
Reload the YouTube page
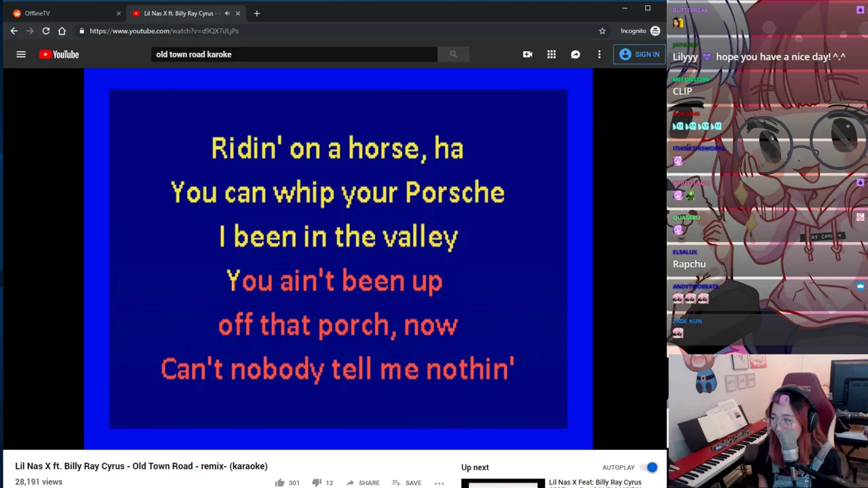(45, 30)
